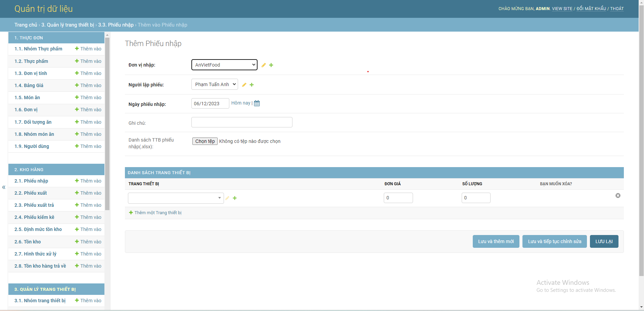Collapse the sidebar using the « arrow
The width and height of the screenshot is (644, 311).
[3, 187]
